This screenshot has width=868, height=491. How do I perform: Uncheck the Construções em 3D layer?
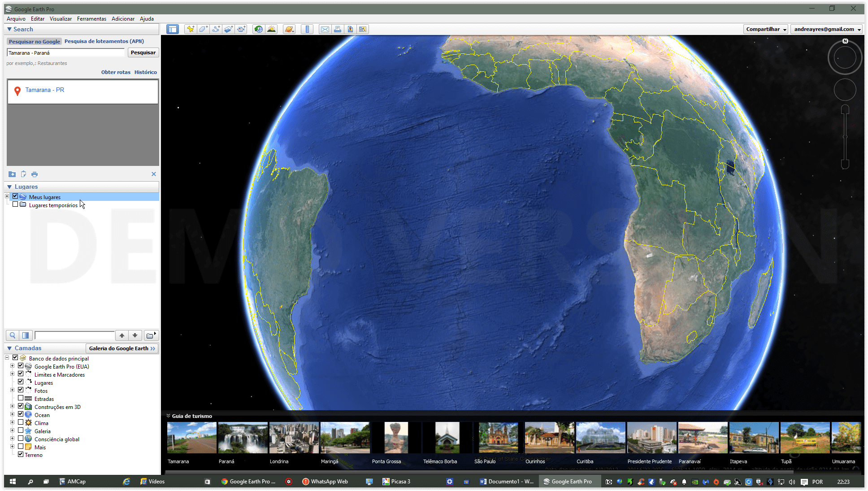pyautogui.click(x=21, y=406)
